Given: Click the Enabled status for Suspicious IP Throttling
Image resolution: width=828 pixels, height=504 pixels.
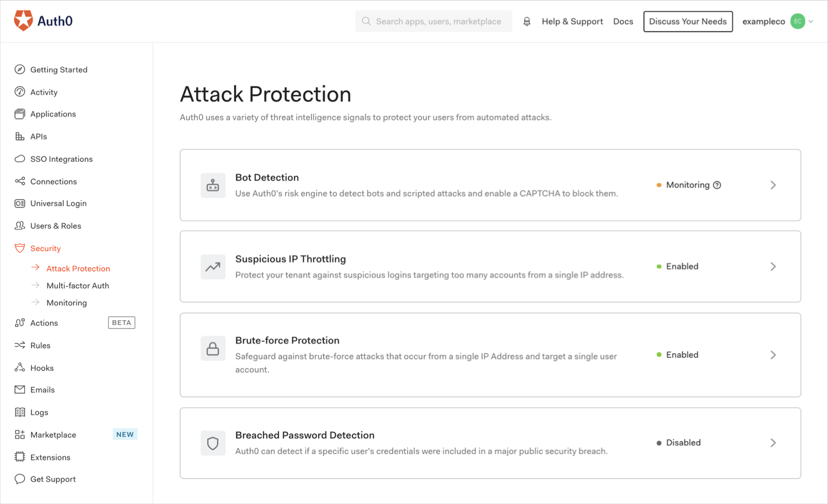Looking at the screenshot, I should click(682, 266).
